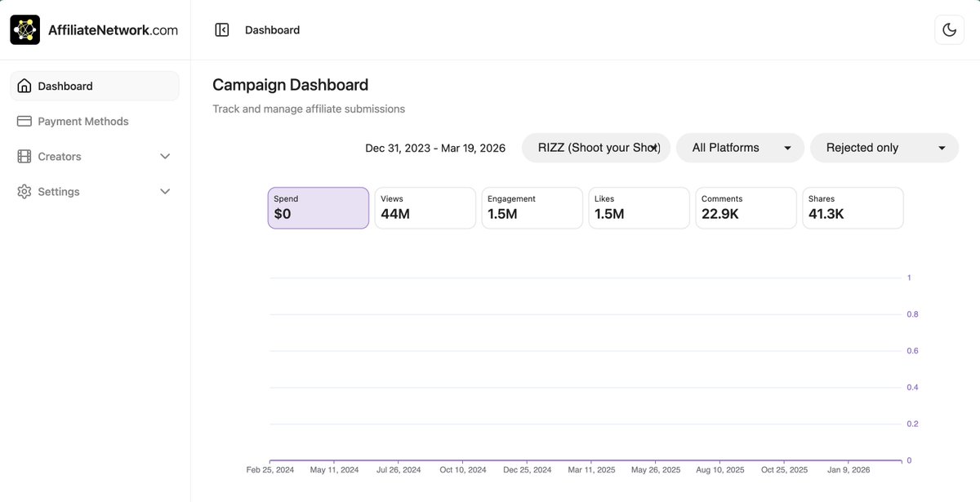Click the May 11, 2024 axis label

[334, 470]
